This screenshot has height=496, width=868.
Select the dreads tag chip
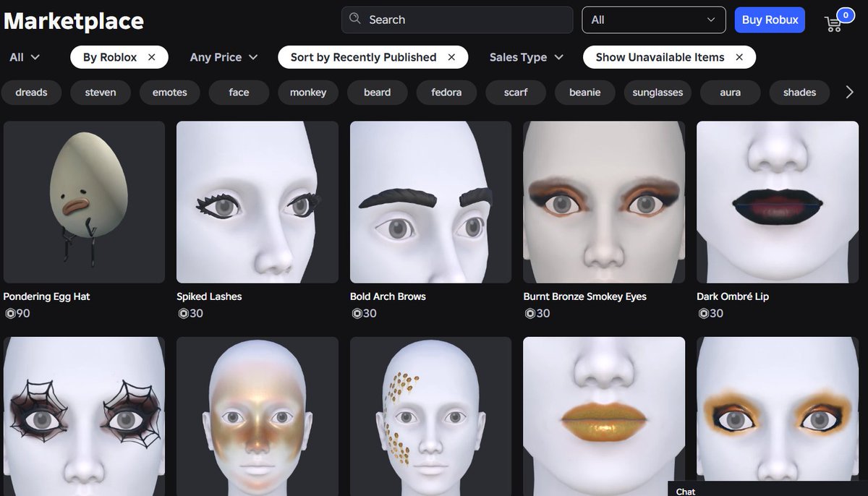click(31, 93)
